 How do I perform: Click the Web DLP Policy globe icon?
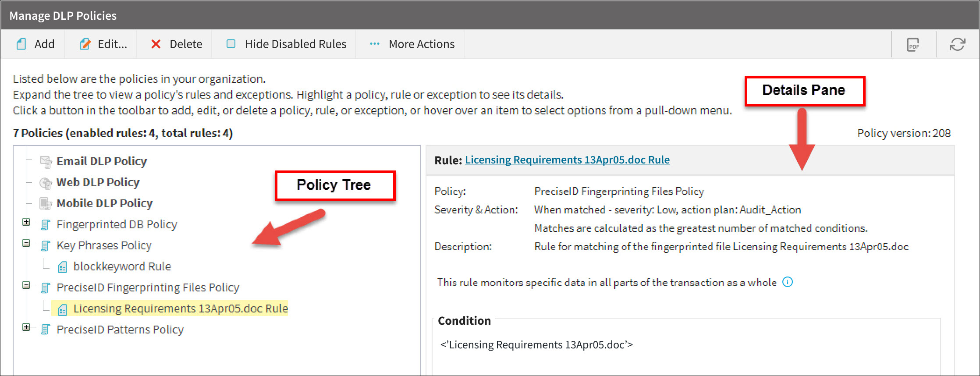(x=46, y=183)
